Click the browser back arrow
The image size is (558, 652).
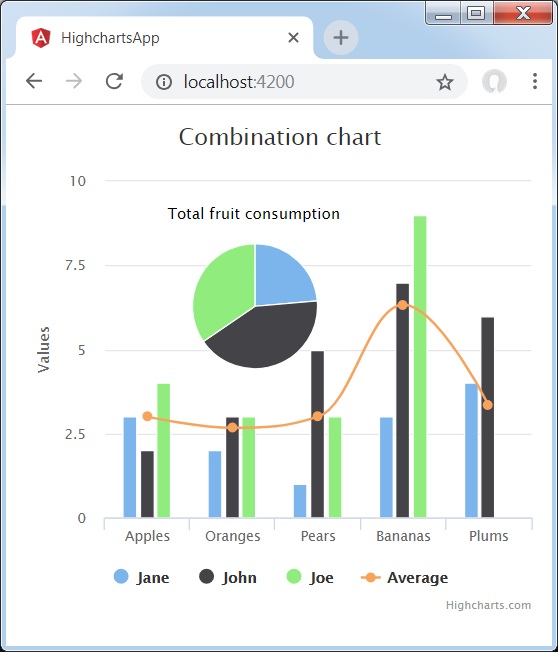pyautogui.click(x=34, y=81)
